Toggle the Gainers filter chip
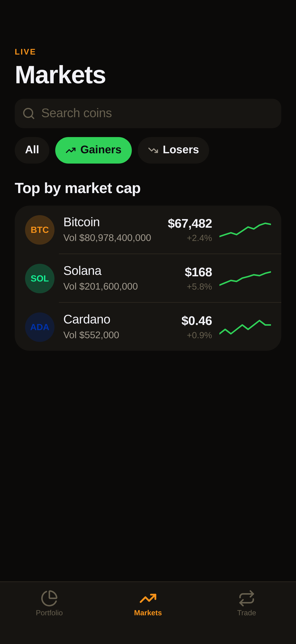 [x=94, y=150]
